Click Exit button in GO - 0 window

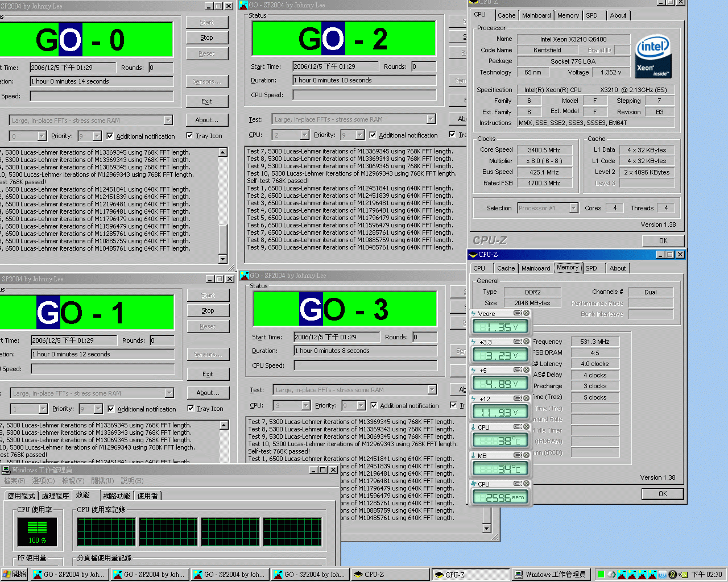tap(207, 102)
